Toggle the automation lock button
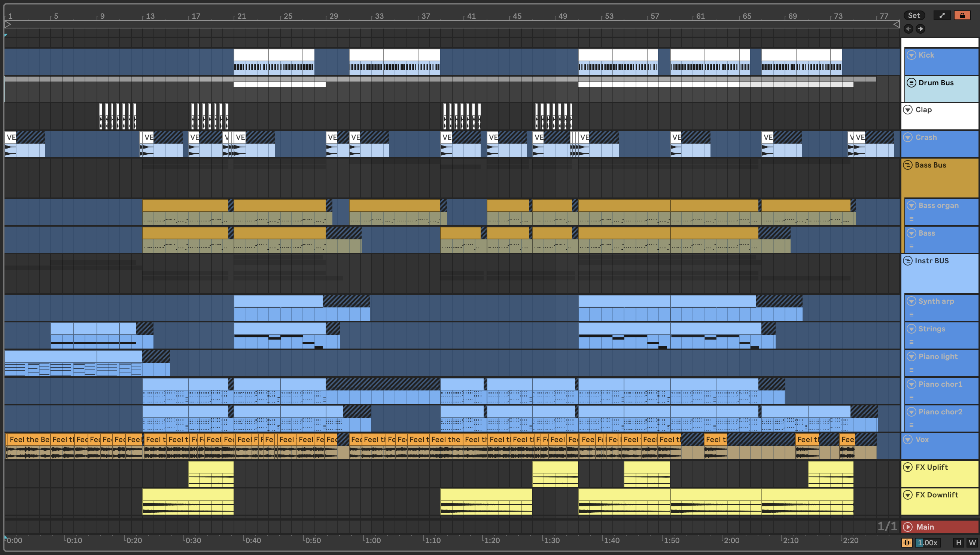 [962, 15]
